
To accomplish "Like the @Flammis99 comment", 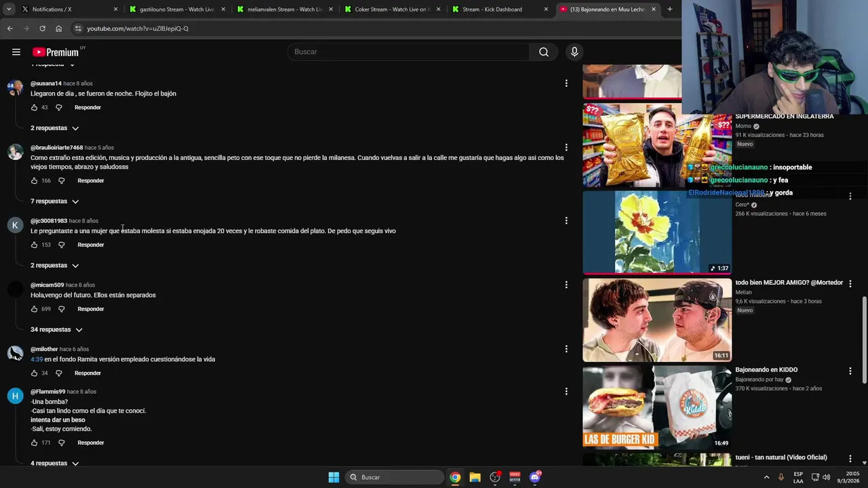I will coord(35,443).
